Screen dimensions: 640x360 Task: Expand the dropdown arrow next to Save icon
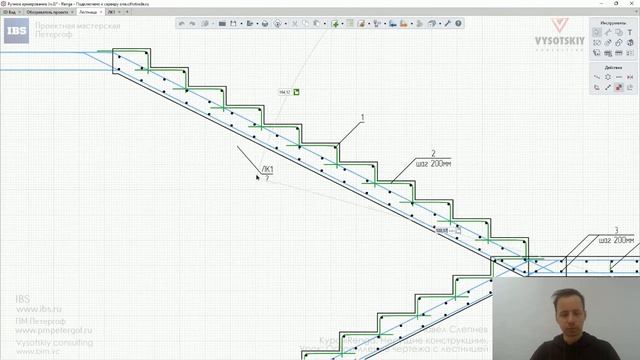[x=242, y=24]
